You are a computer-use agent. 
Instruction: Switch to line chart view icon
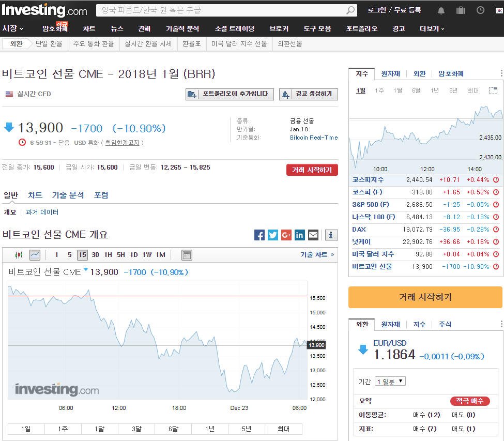(34, 254)
